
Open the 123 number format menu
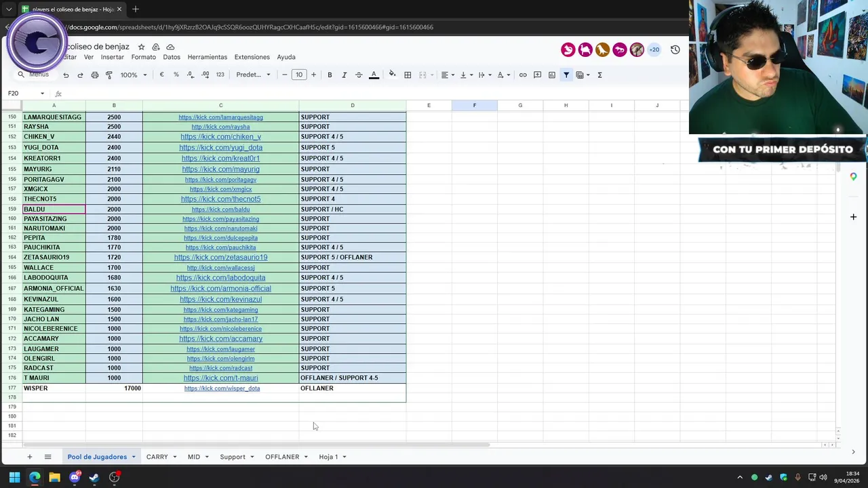click(x=220, y=75)
